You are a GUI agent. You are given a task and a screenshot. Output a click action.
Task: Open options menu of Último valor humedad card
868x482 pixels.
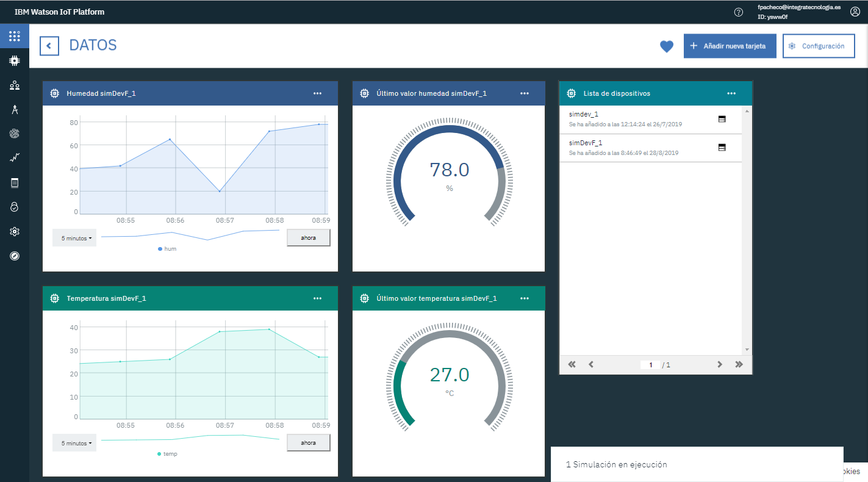tap(525, 93)
